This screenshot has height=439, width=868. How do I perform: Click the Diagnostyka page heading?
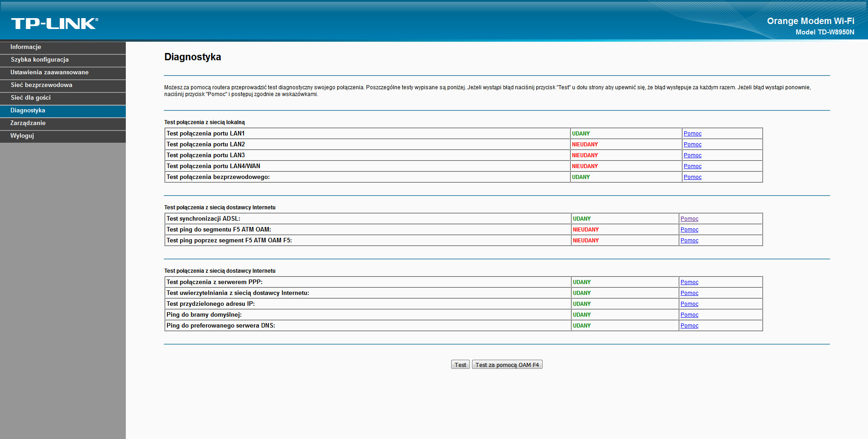pos(193,57)
